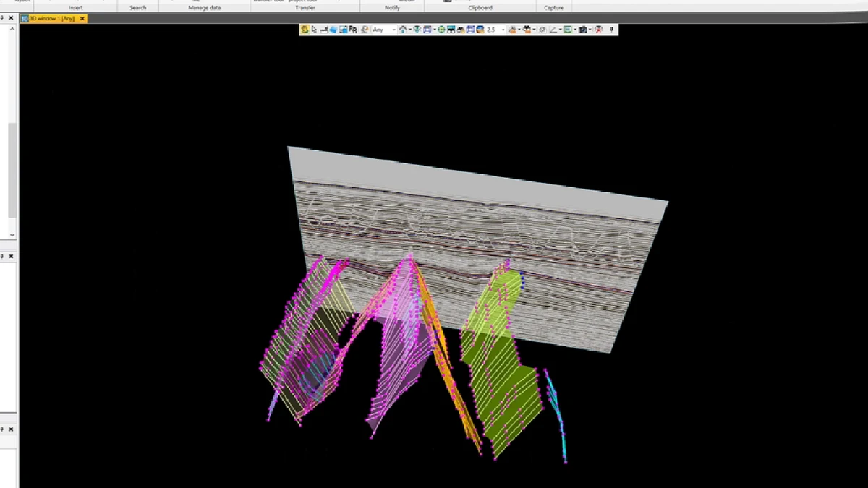Expand the window layout arrow dropdown

(434, 30)
